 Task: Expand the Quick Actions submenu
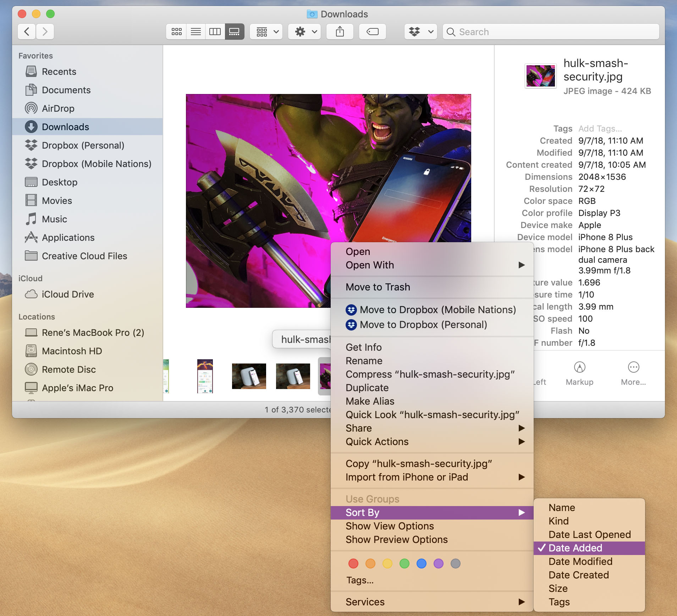432,442
